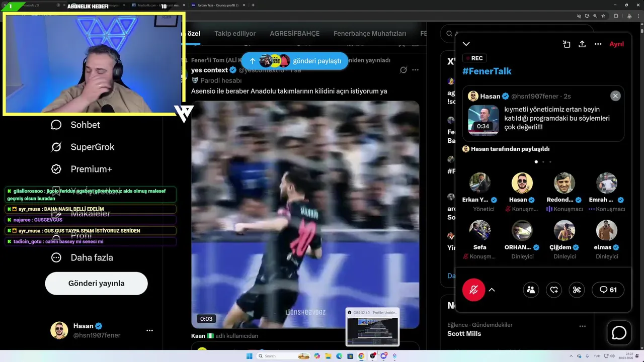Open the Daha fazla more options circle
Viewport: 644px width, 362px height.
point(56,257)
